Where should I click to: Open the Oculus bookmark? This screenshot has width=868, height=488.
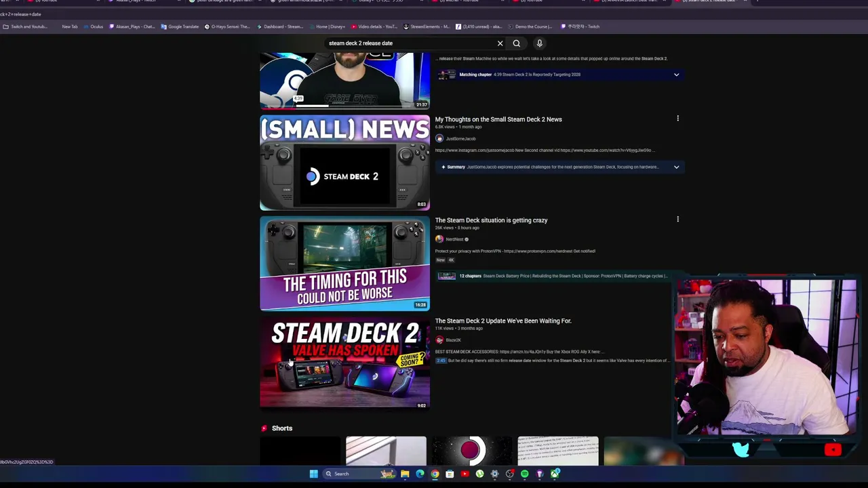tap(93, 26)
